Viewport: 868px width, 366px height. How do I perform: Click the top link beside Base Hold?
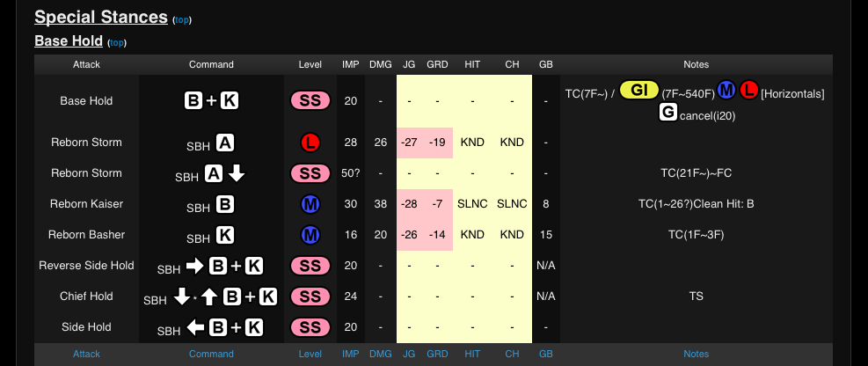pos(117,42)
